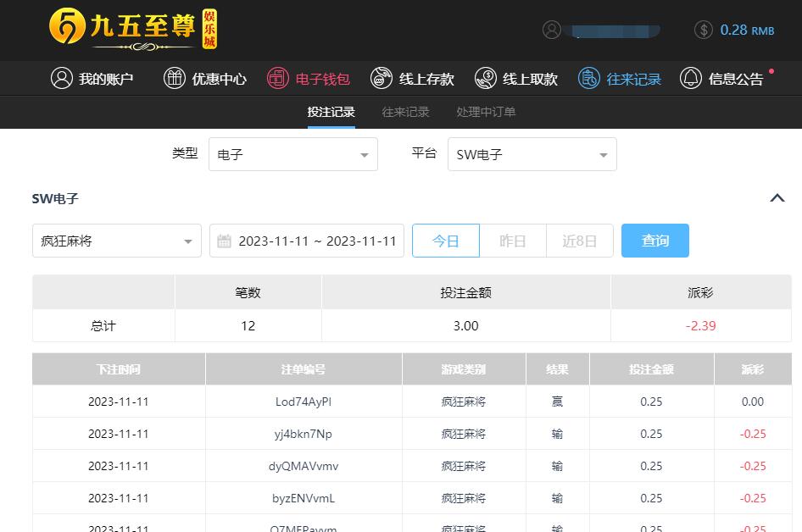Click the 下注时间 column header
Image resolution: width=802 pixels, height=532 pixels.
coord(119,369)
